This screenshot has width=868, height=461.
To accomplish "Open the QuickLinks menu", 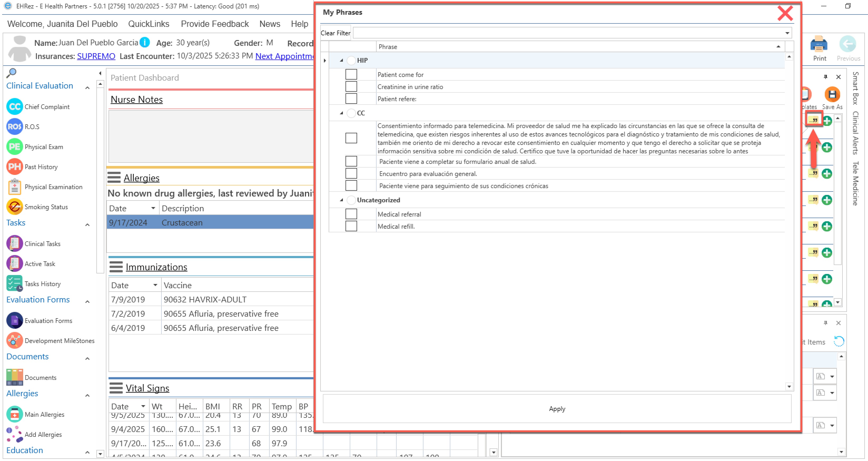I will coord(149,24).
